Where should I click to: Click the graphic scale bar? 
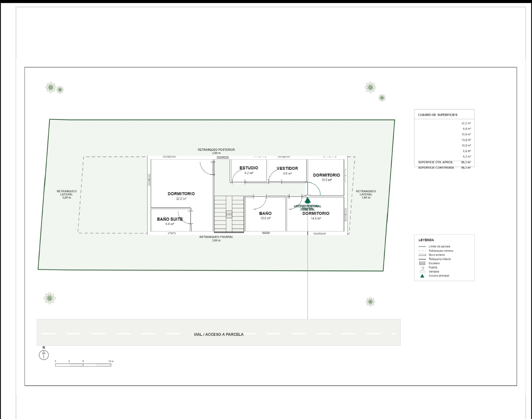click(83, 365)
